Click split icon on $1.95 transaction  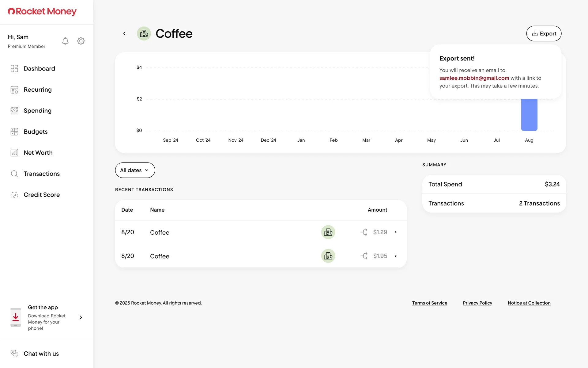[364, 256]
